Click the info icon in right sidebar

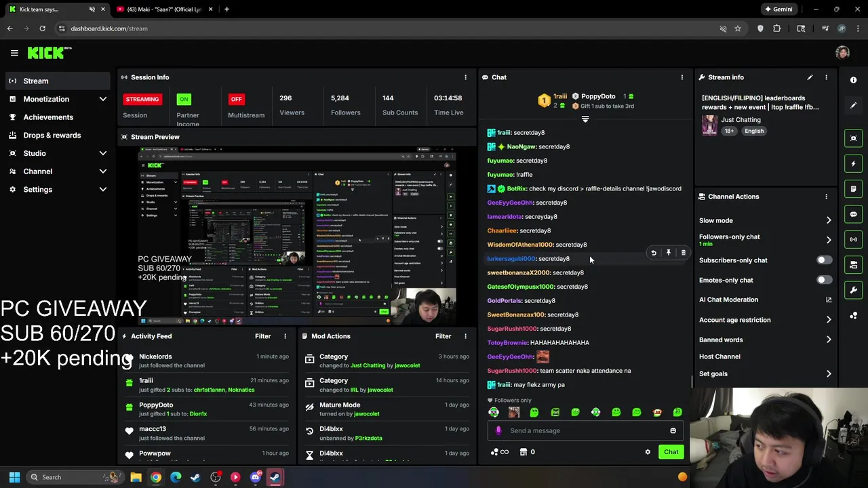point(854,80)
